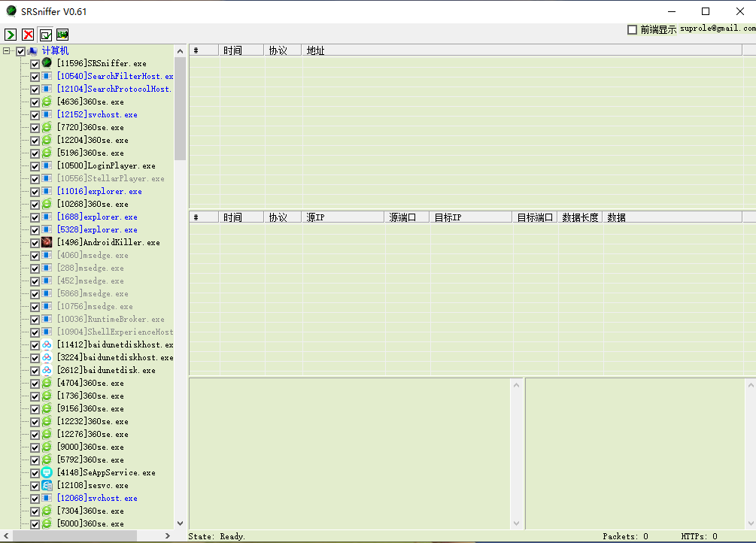Click the sesvc.exe process icon
This screenshot has height=543, width=756.
click(x=47, y=485)
